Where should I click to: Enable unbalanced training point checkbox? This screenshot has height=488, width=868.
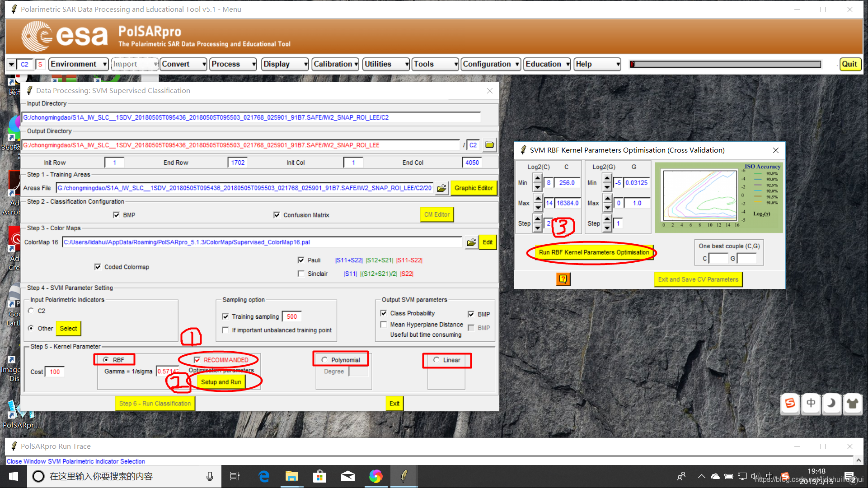[225, 330]
